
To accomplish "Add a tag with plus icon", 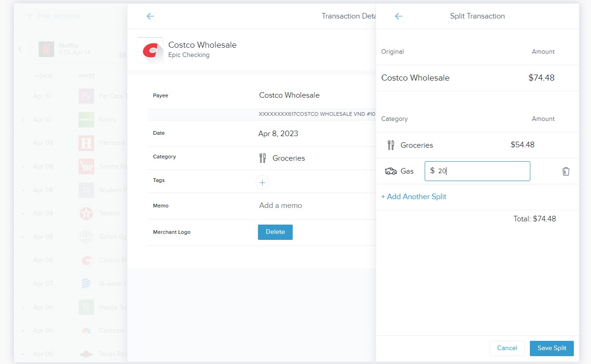I will pos(262,182).
